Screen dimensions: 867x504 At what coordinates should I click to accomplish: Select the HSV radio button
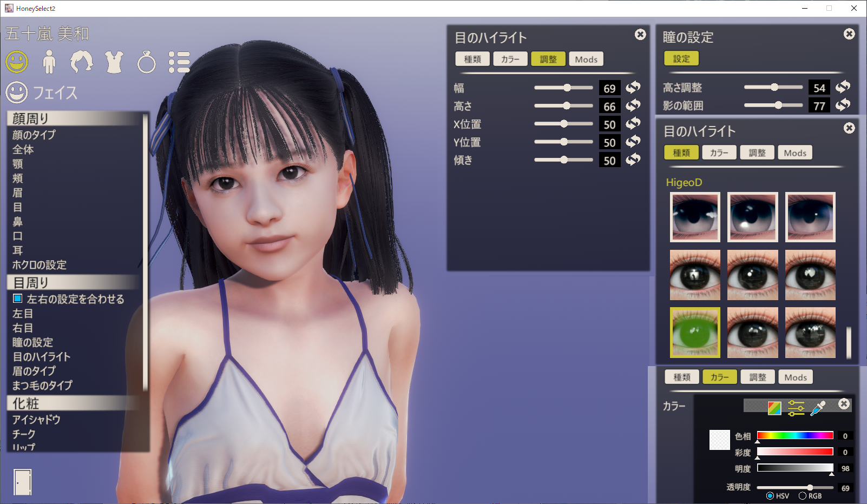pos(770,496)
